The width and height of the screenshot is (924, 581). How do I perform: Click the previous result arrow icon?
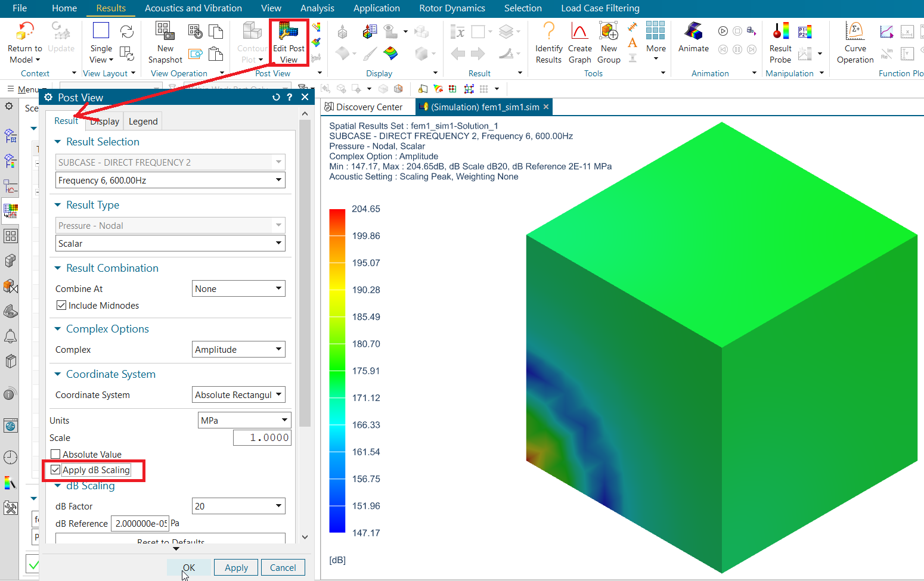click(458, 54)
